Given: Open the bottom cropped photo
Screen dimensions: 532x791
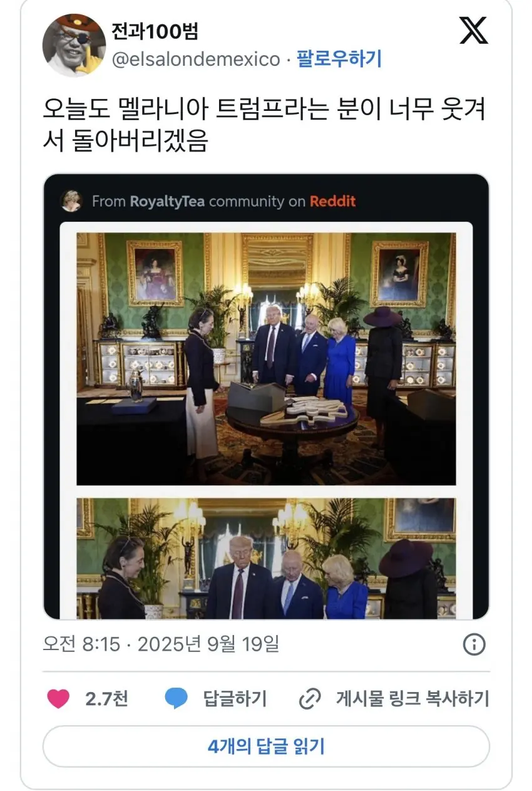Looking at the screenshot, I should point(266,559).
